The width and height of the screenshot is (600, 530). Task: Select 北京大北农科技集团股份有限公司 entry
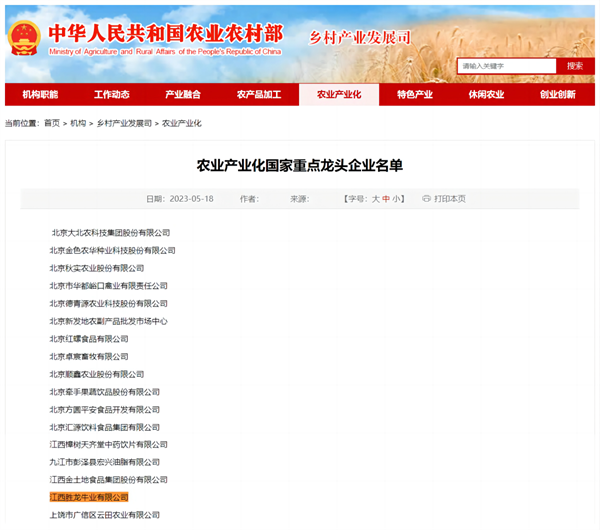click(x=111, y=233)
